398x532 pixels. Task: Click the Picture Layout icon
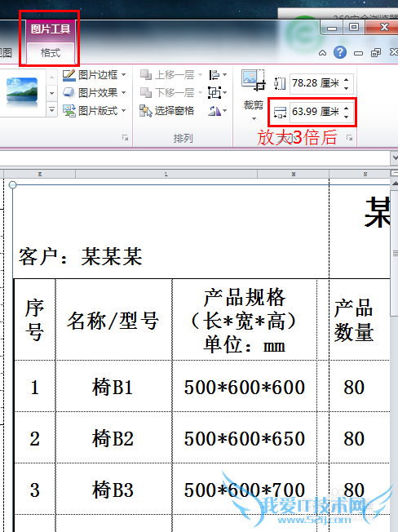69,111
